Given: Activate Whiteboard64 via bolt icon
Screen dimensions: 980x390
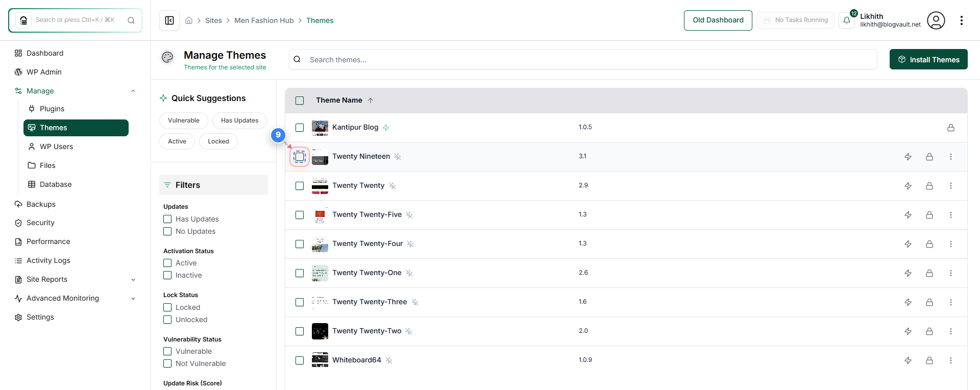Looking at the screenshot, I should pos(908,360).
